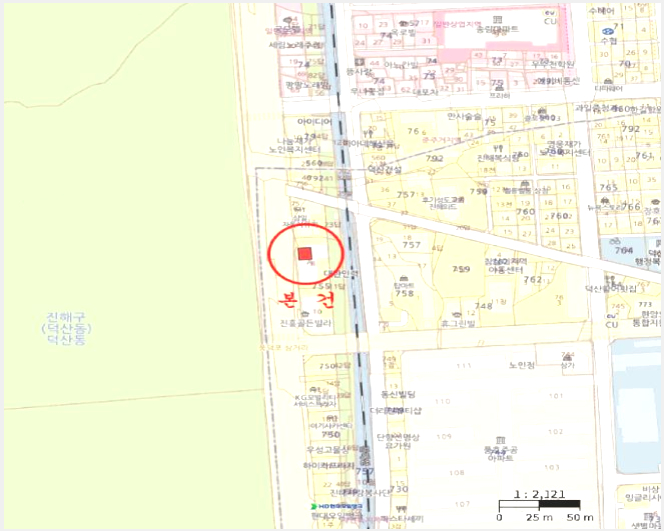Click the 하이카프라자 label

(x=328, y=465)
